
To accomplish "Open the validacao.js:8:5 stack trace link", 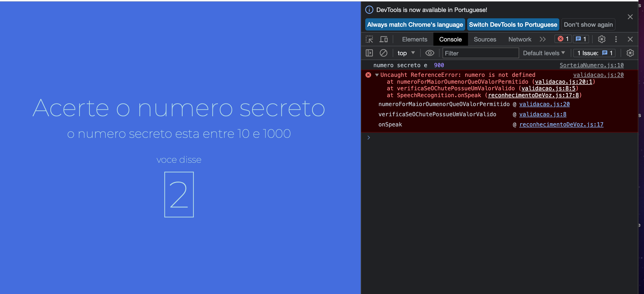I will click(x=548, y=88).
